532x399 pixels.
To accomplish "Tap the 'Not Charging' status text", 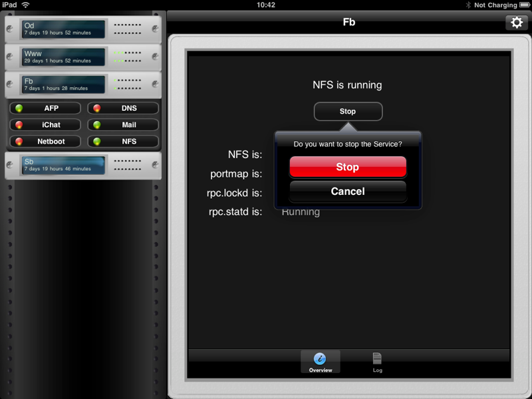I will tap(495, 5).
